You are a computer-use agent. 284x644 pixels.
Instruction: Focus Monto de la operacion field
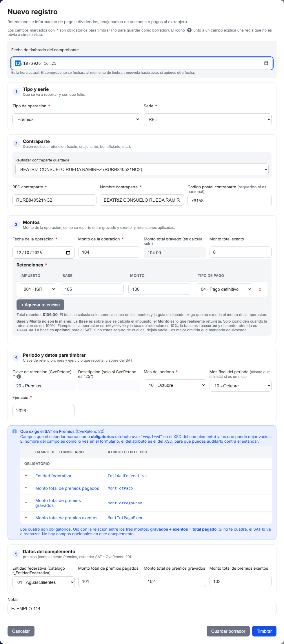tap(109, 252)
